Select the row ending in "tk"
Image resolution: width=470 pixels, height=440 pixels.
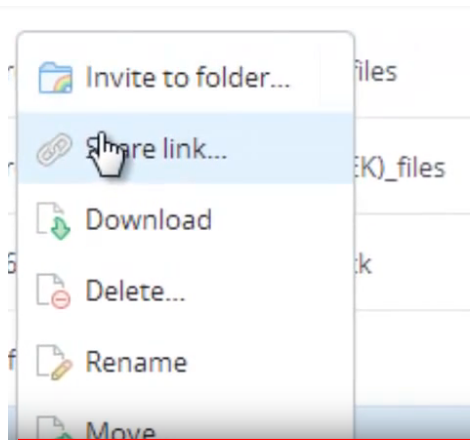tap(412, 262)
